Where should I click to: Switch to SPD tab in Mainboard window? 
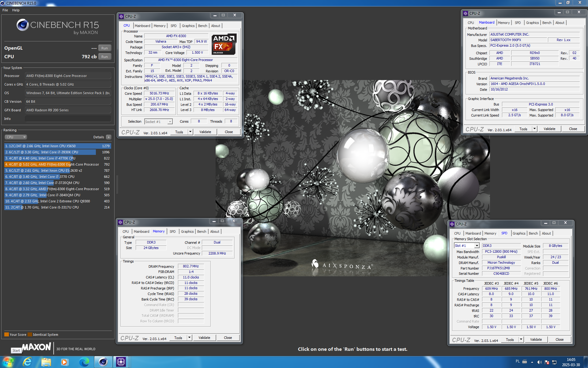[518, 23]
